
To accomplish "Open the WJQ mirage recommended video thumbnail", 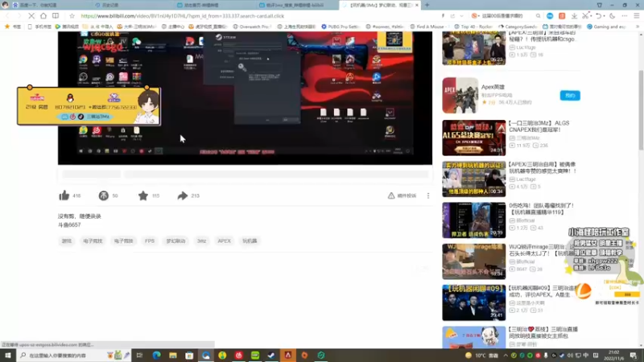I will 473,261.
